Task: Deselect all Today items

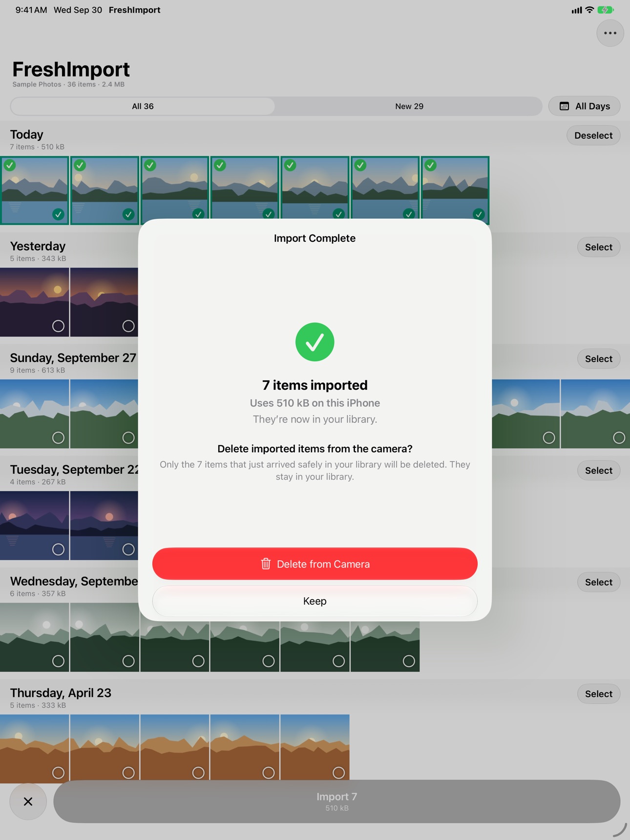Action: 593,135
